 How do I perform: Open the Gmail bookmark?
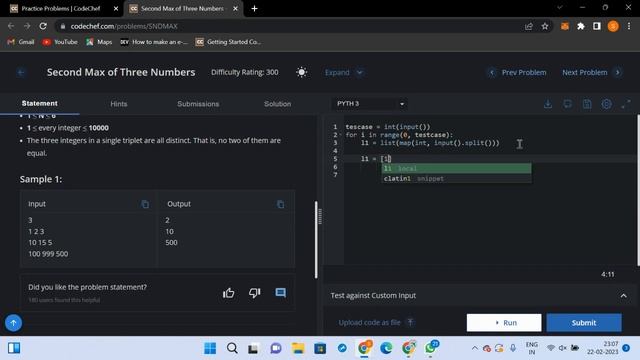[21, 42]
